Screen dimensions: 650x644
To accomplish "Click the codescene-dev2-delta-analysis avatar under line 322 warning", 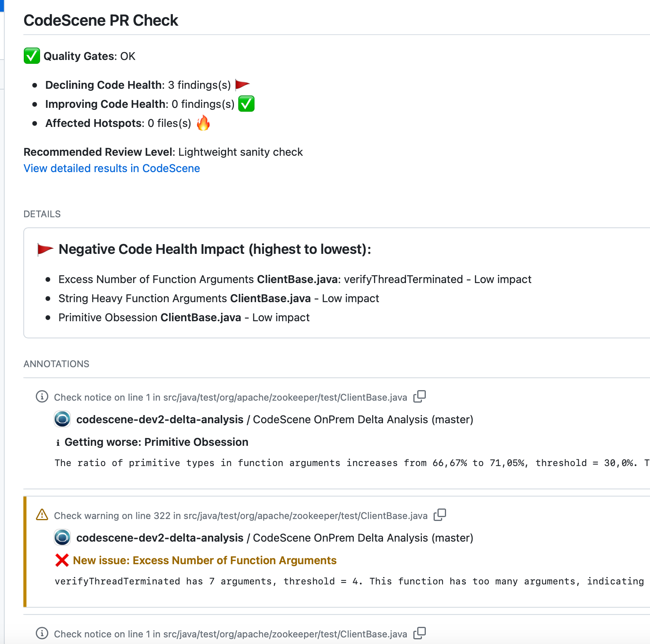I will pyautogui.click(x=62, y=538).
